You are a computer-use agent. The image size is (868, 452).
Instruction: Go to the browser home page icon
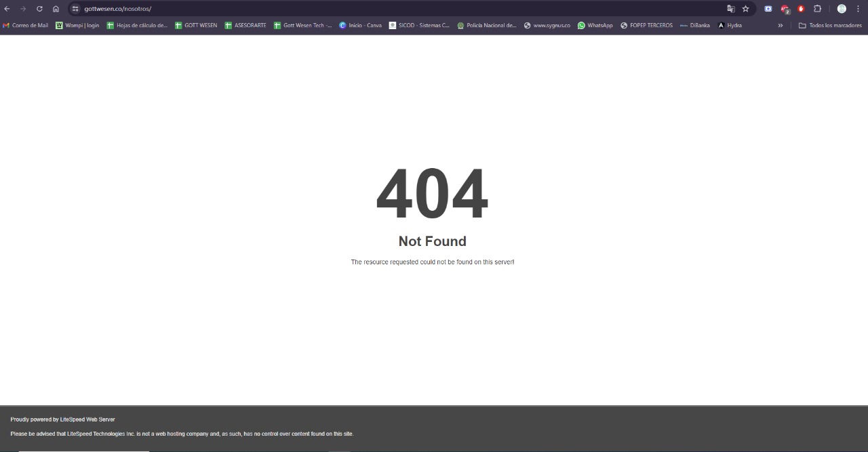(x=56, y=9)
